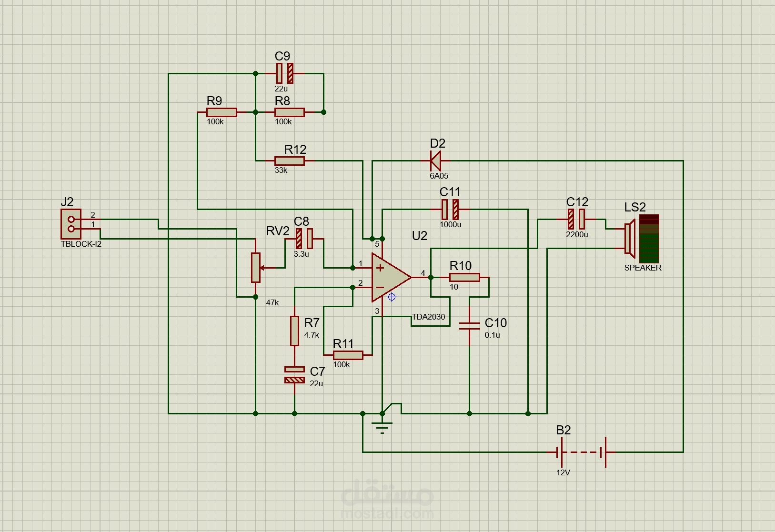The width and height of the screenshot is (775, 532).
Task: Select capacitor C12 symbol
Action: tap(576, 219)
